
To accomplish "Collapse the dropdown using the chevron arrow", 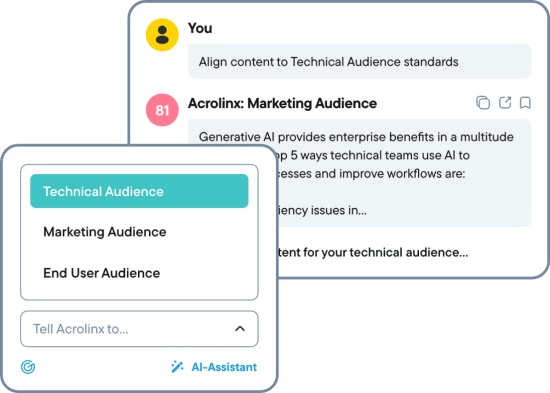I will point(240,329).
